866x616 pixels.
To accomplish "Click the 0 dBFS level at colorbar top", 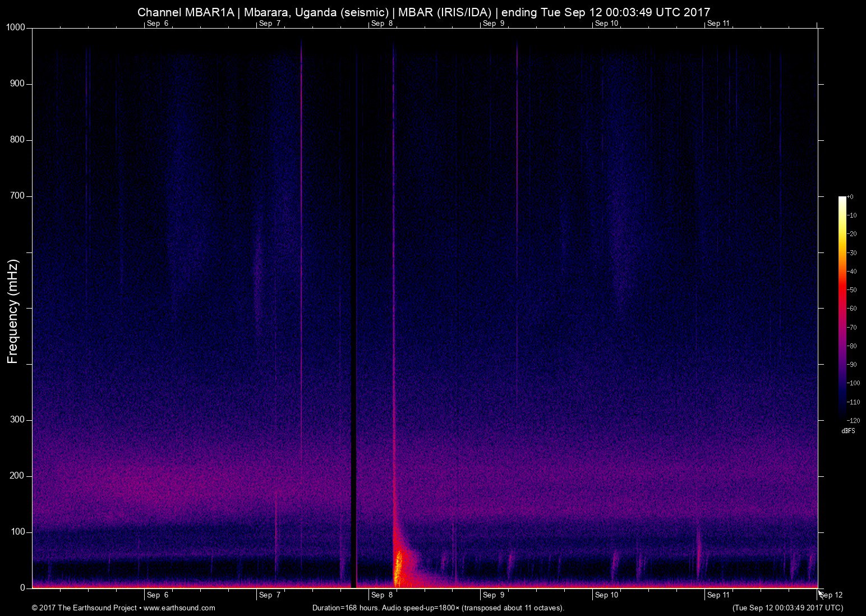I will pyautogui.click(x=849, y=197).
